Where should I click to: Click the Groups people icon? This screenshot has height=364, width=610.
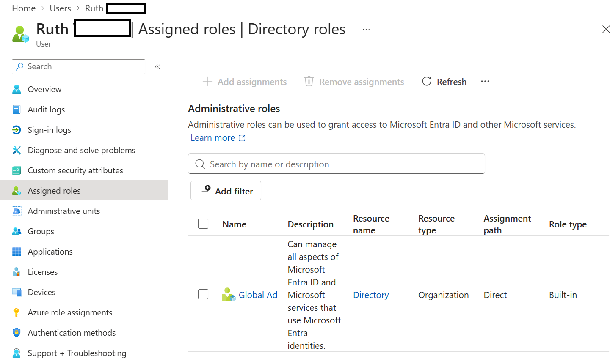point(17,231)
